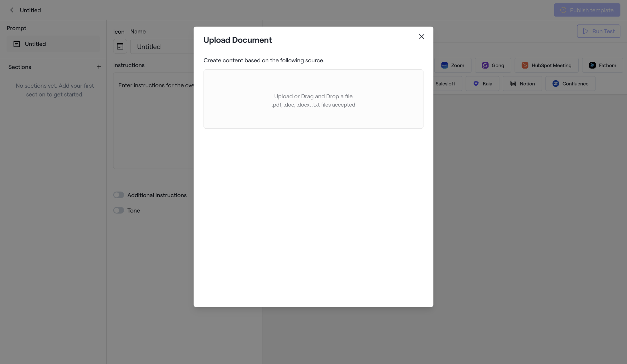Click the document icon beside Untitled prompt
The image size is (627, 364).
(x=16, y=44)
